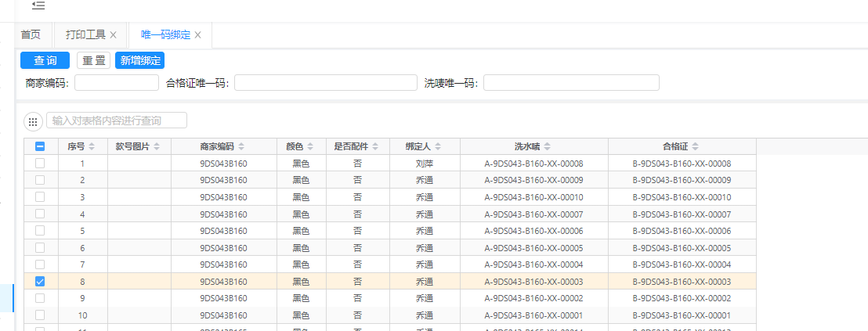Close the 唯一码绑定 tab
Image resolution: width=868 pixels, height=331 pixels.
198,35
